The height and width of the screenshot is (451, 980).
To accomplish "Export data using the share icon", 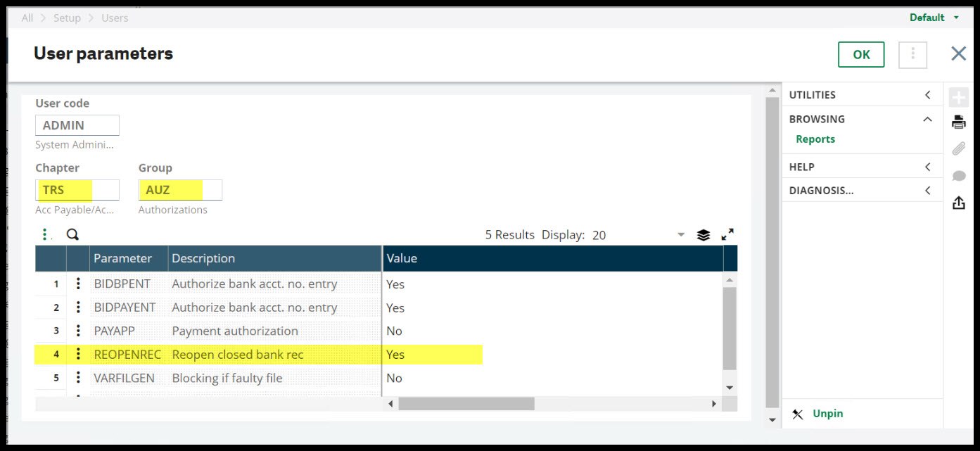I will tap(959, 202).
